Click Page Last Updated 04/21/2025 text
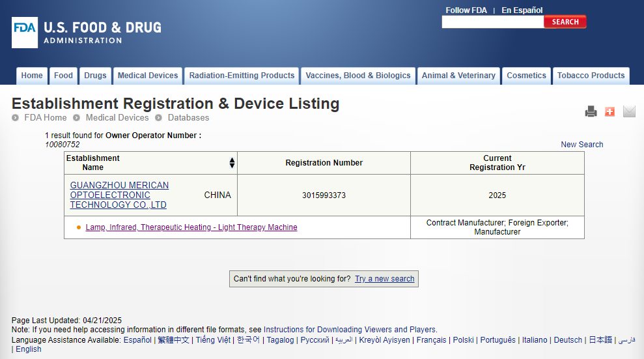Image resolution: width=644 pixels, height=359 pixels. (x=66, y=321)
